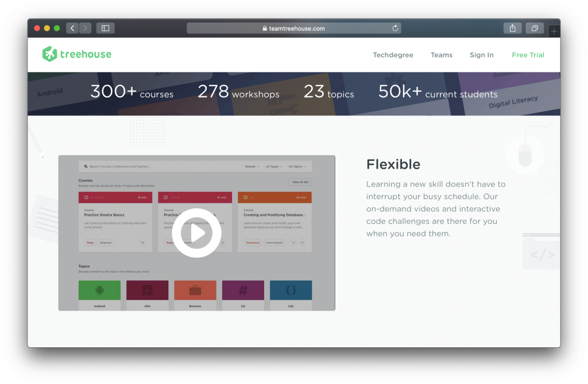The height and width of the screenshot is (384, 588).
Task: Click the Safari forward arrow button
Action: 85,28
